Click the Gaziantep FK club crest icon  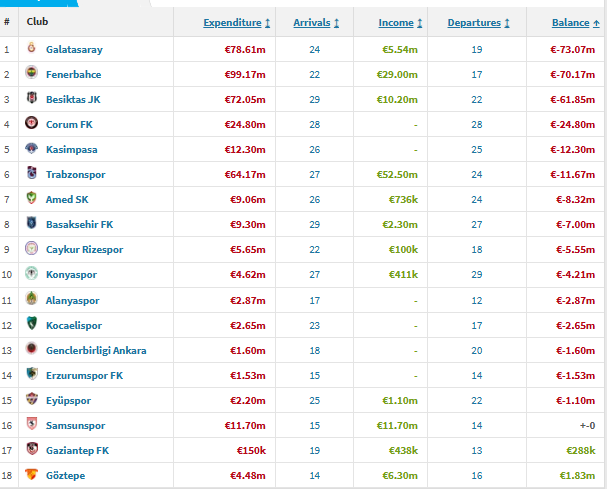(31, 449)
